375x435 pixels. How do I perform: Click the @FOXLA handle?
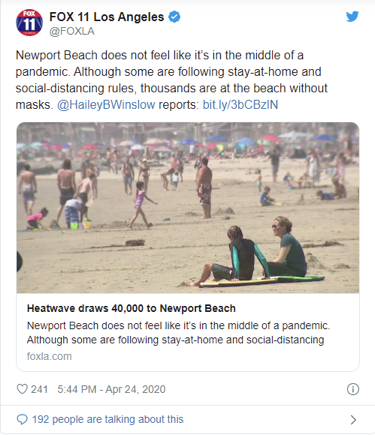72,31
